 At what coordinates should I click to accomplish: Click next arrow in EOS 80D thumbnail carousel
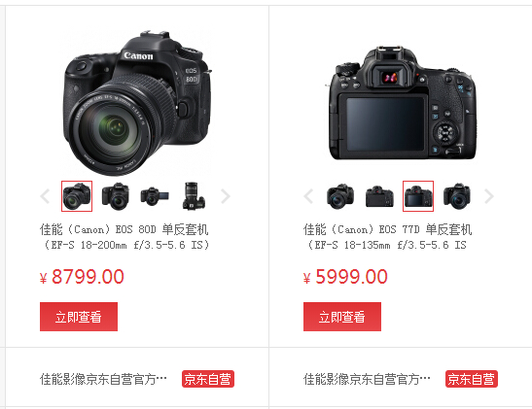[x=226, y=196]
